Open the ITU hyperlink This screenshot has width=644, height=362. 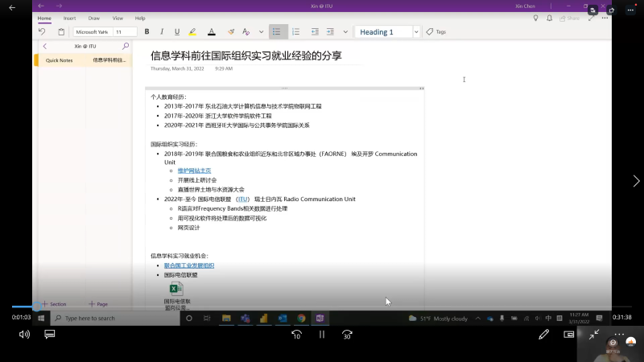click(243, 199)
